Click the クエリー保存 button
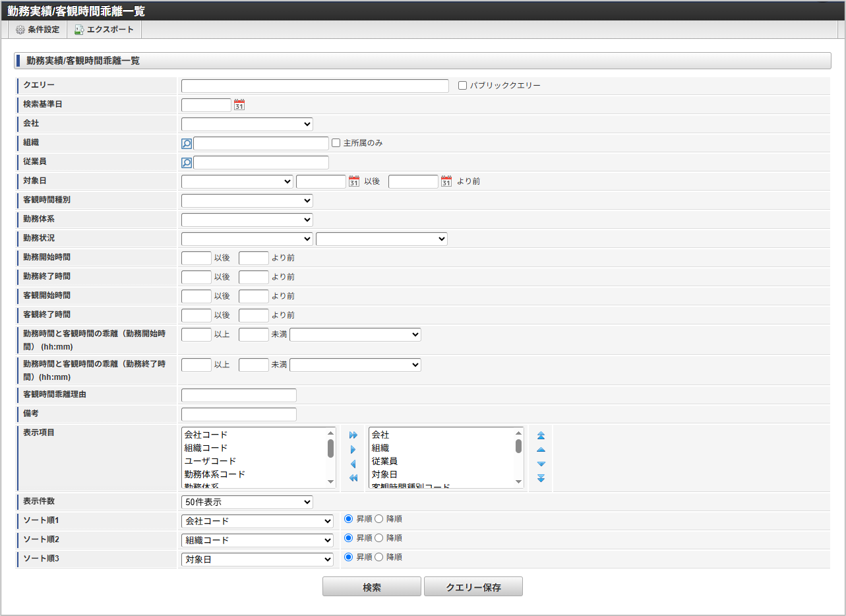This screenshot has width=846, height=616. [473, 587]
